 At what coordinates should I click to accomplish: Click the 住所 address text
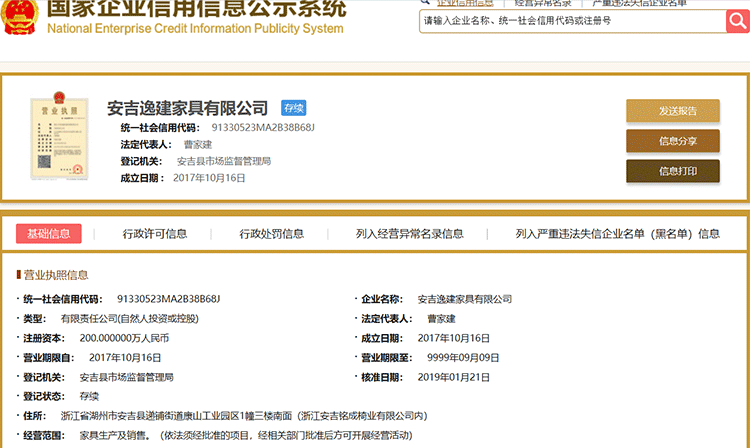(244, 416)
